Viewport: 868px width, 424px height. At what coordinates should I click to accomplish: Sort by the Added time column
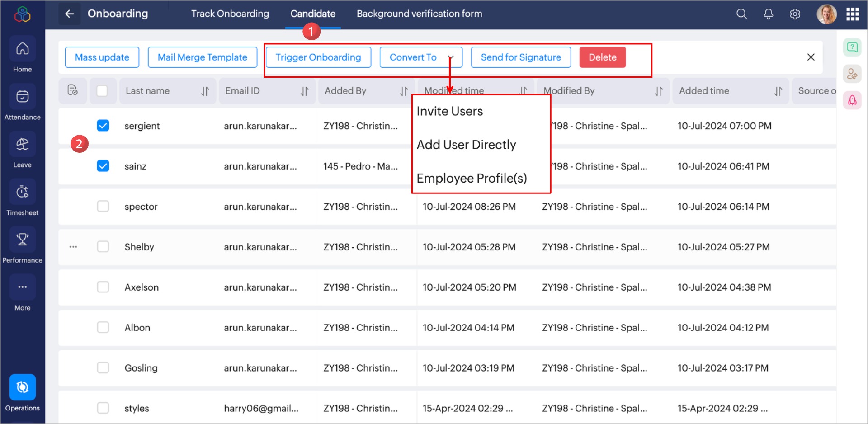pyautogui.click(x=778, y=91)
